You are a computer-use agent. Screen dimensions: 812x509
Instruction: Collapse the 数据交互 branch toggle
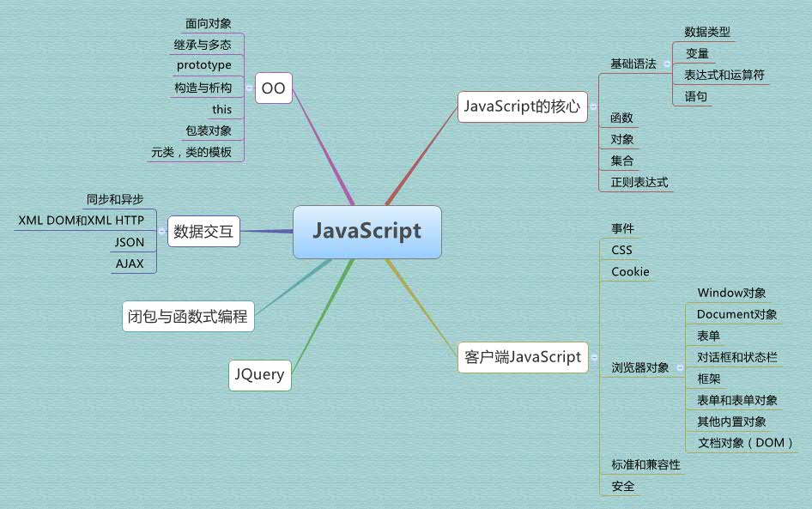click(x=162, y=231)
